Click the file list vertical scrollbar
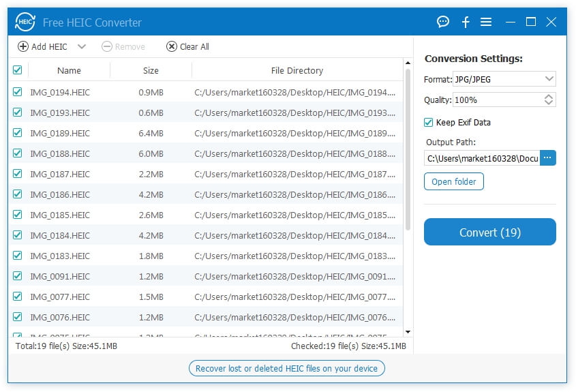576x392 pixels. 408,150
